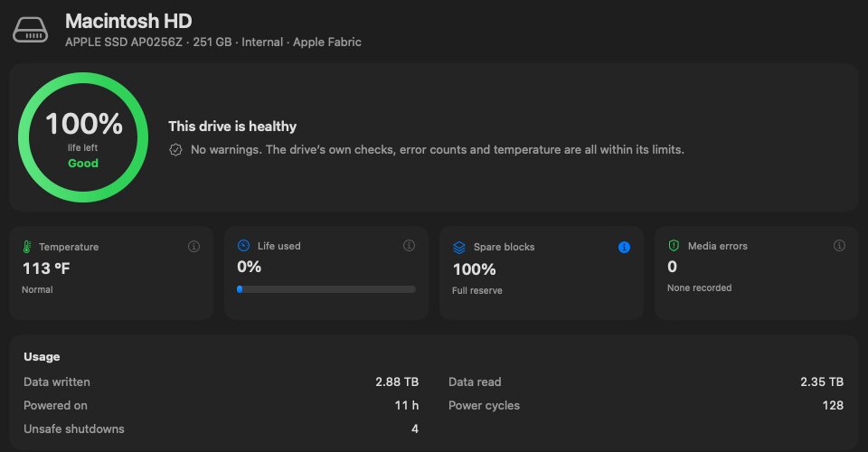Click the Unsafe shutdowns count 4
The width and height of the screenshot is (868, 452).
tap(415, 428)
